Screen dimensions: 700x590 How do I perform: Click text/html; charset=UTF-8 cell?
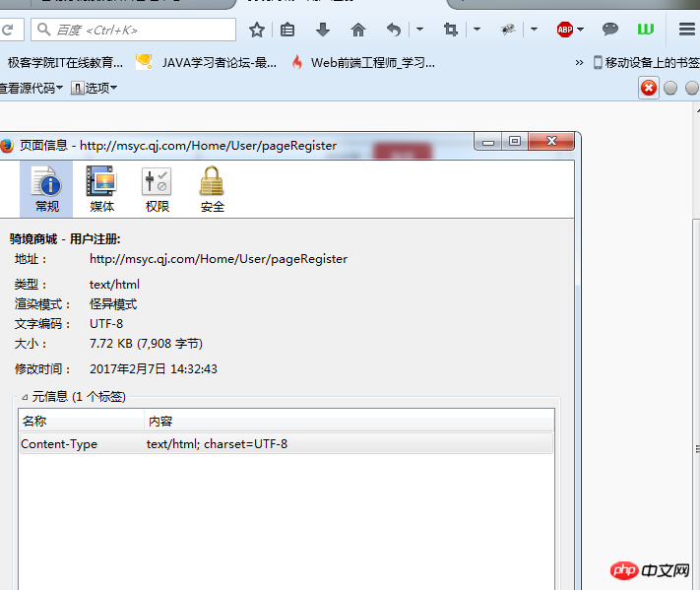click(217, 444)
